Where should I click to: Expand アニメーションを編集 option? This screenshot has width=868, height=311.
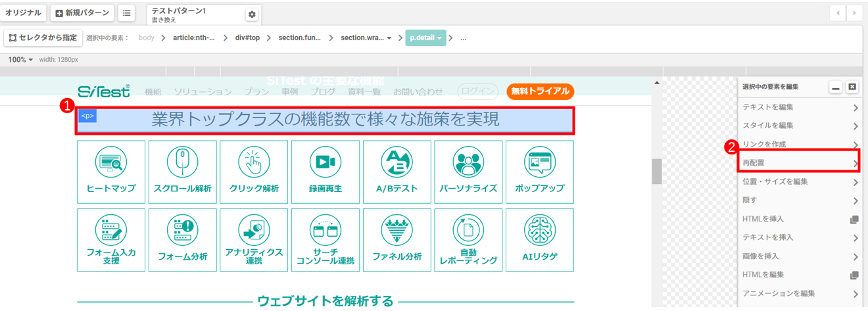click(800, 293)
